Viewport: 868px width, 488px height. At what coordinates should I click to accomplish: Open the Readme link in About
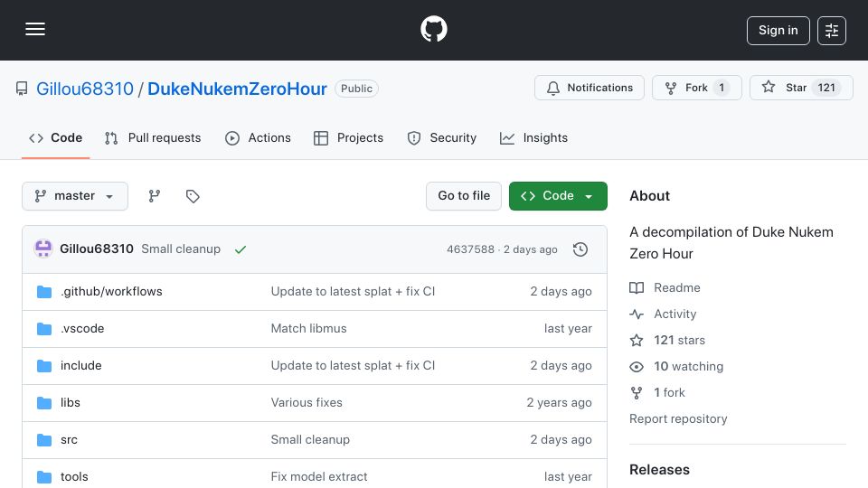pyautogui.click(x=665, y=287)
